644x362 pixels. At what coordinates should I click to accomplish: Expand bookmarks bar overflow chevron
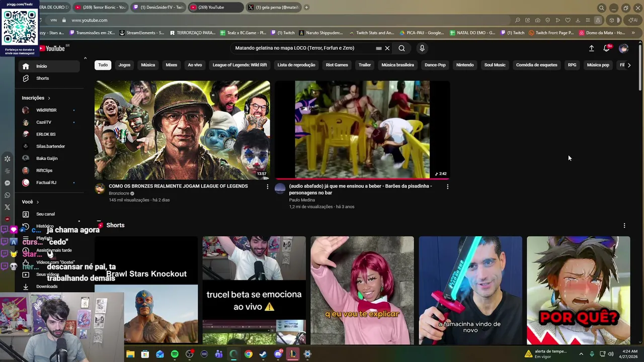633,33
